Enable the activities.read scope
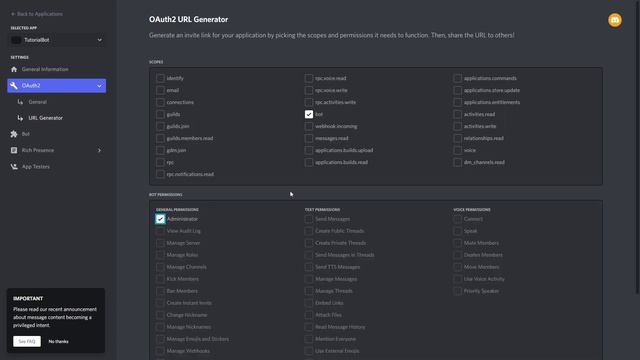 click(458, 114)
